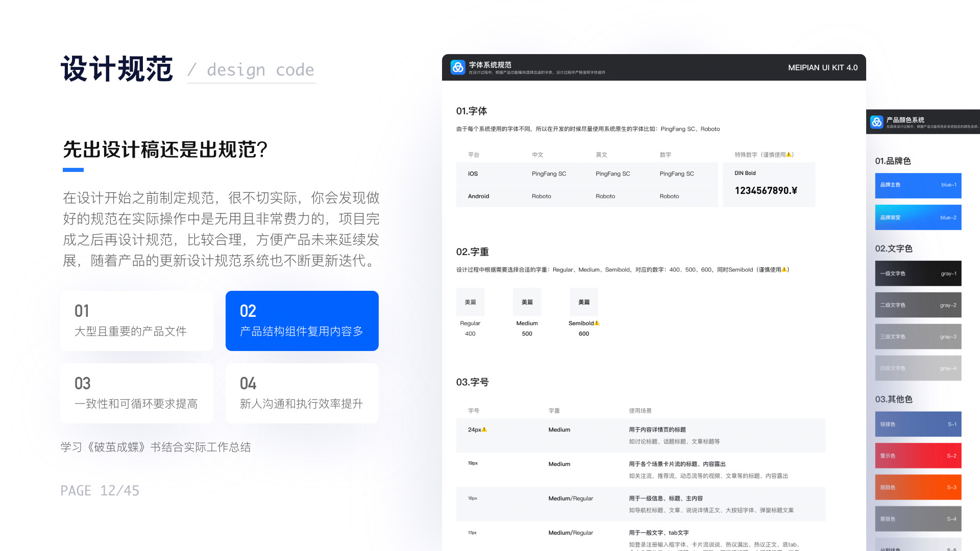
Task: Pick the 鼓励色 S-3 orange swatch
Action: click(918, 487)
